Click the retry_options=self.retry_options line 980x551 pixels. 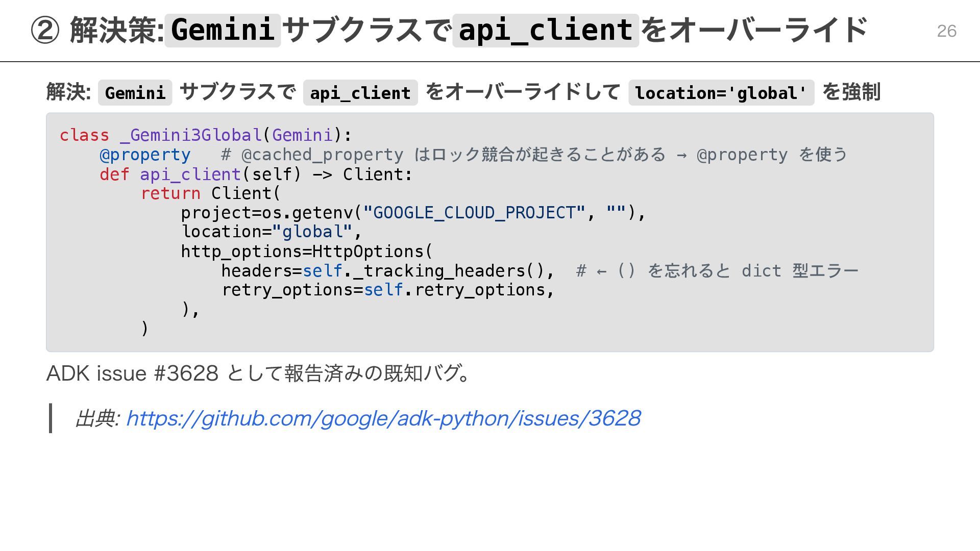(387, 290)
